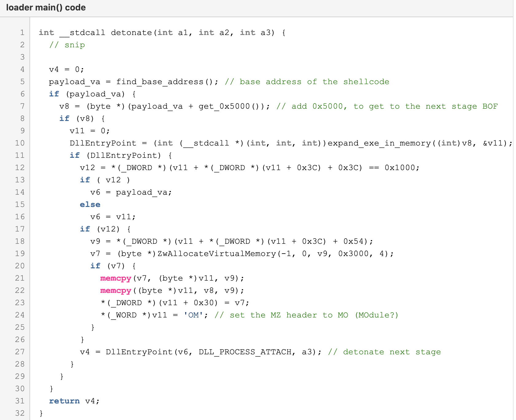Image resolution: width=516 pixels, height=420 pixels.
Task: Click 'v11 = 0;' statement
Action: 90,131
